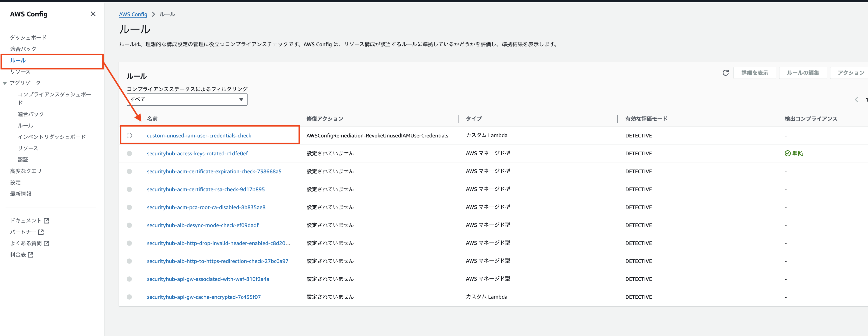Screen dimensions: 868x336
Task: Click カスタム Lambda type in the custom-unused-iam rule row
Action: coord(486,135)
